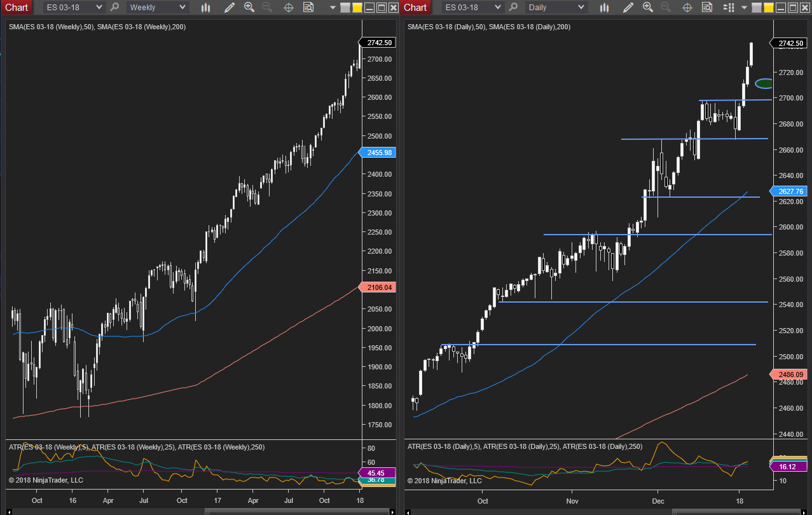Expand toolbar overflow arrow in Daily chart
This screenshot has width=812, height=515.
pyautogui.click(x=744, y=8)
